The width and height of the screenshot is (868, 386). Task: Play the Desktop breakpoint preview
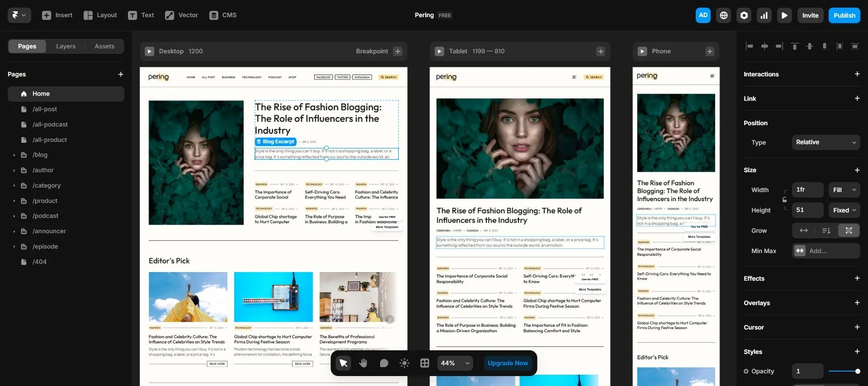149,52
